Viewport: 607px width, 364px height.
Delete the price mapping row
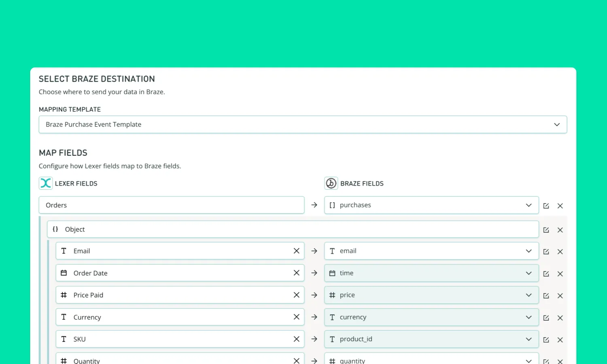560,296
